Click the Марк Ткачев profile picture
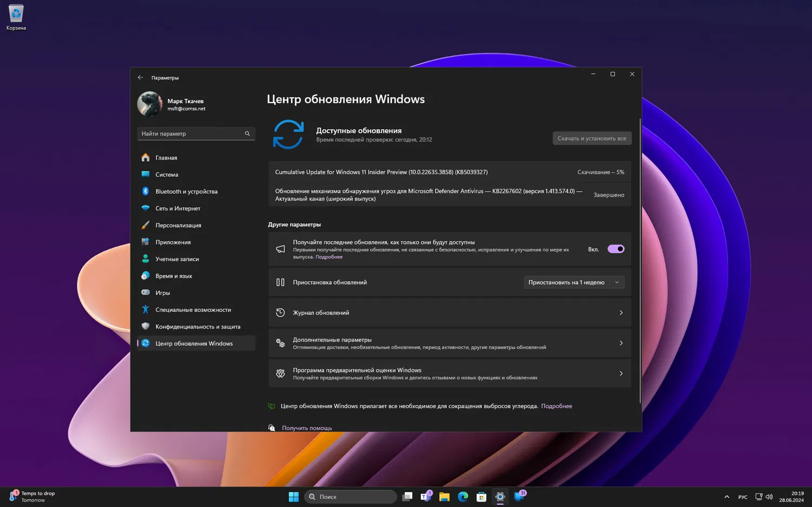812x507 pixels. [x=150, y=104]
